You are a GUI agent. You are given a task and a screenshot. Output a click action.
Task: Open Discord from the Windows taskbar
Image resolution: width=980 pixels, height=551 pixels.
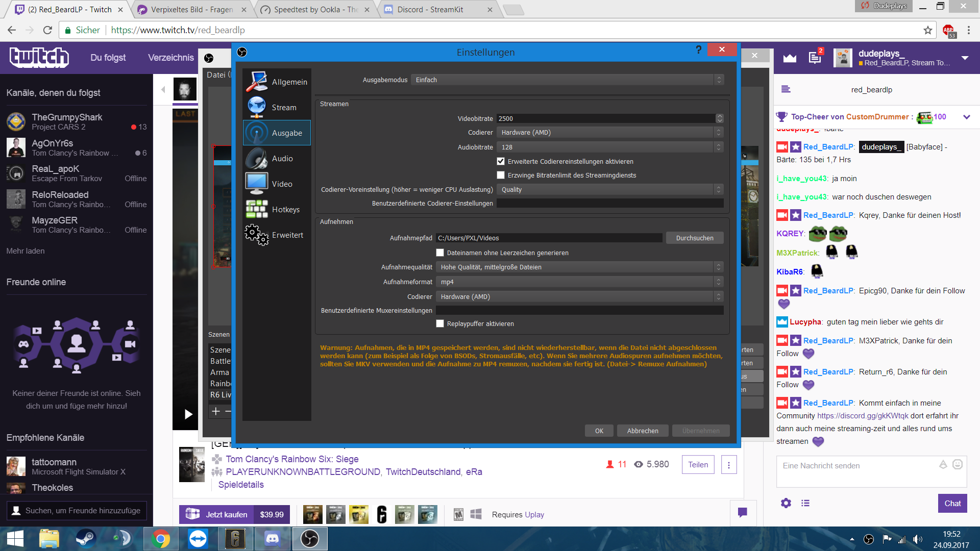pyautogui.click(x=273, y=539)
